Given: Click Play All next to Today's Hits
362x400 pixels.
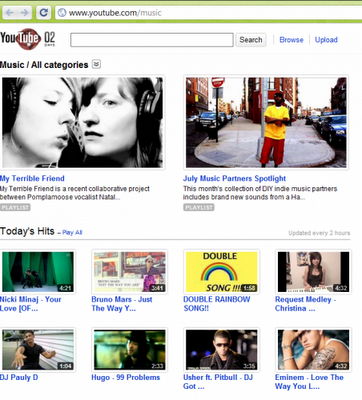Looking at the screenshot, I should pyautogui.click(x=72, y=232).
